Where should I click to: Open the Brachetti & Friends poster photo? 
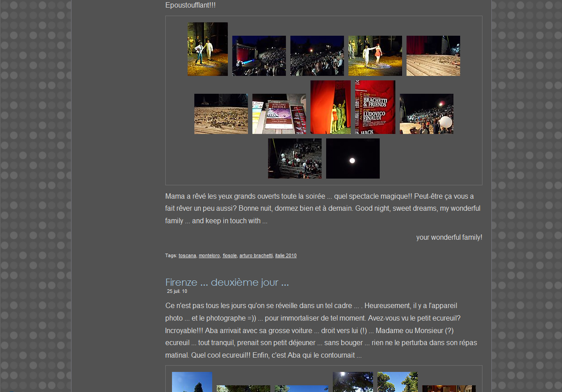pyautogui.click(x=375, y=107)
